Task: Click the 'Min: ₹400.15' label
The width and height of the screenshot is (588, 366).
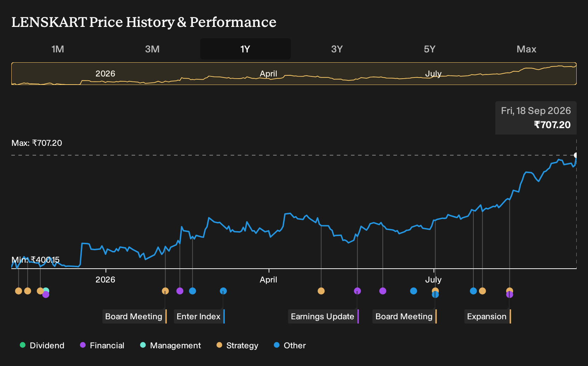Action: (x=35, y=260)
